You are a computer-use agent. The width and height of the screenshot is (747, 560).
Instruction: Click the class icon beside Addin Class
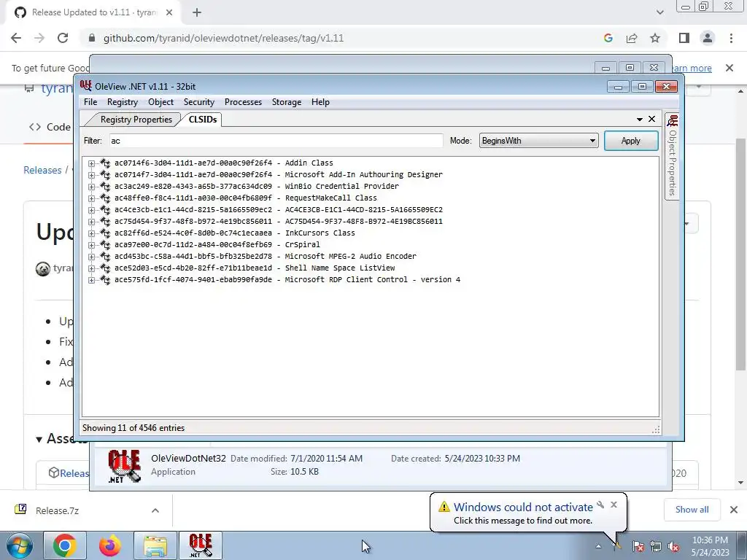[x=105, y=163]
